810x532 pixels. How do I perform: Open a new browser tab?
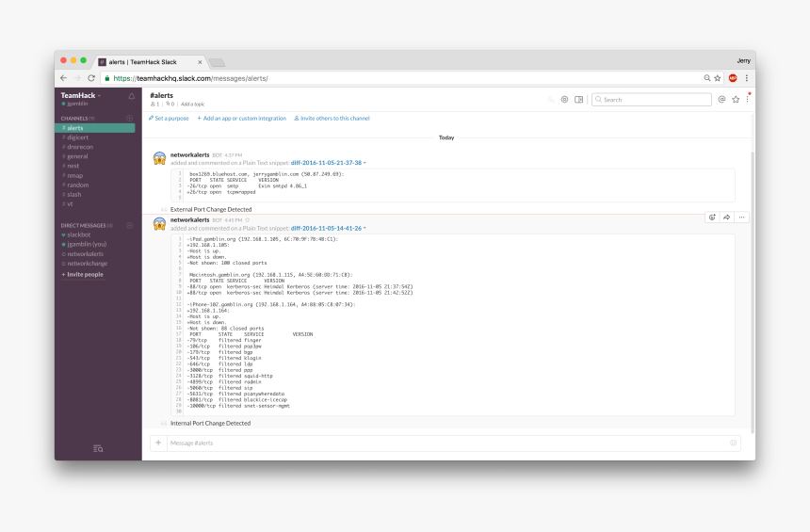coord(217,62)
